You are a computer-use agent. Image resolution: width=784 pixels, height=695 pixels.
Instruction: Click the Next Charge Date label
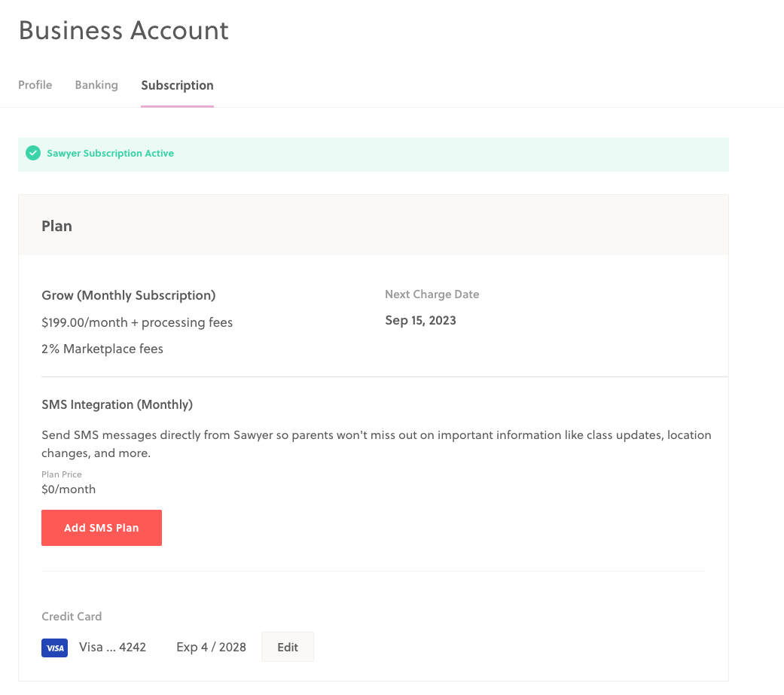(432, 294)
